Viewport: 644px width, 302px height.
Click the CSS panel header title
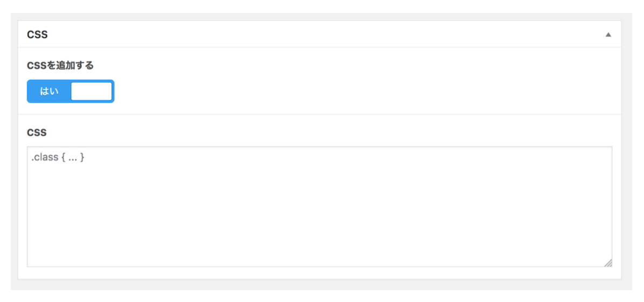tap(37, 35)
